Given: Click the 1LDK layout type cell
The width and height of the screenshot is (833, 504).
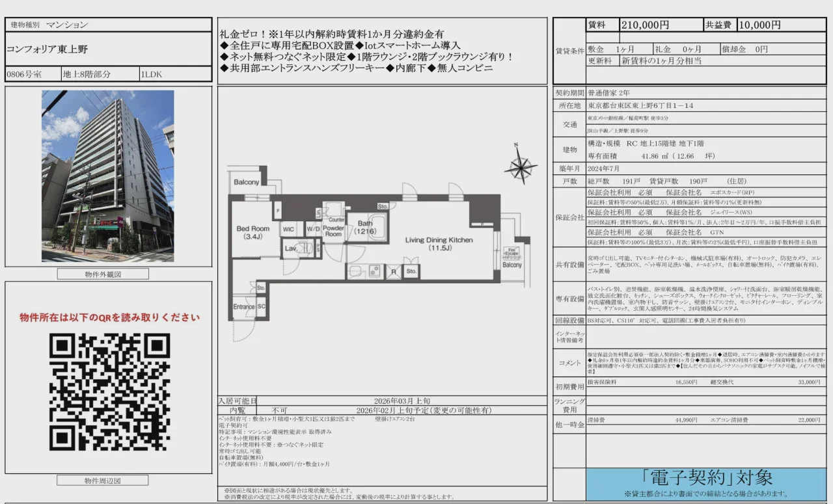Looking at the screenshot, I should tap(152, 74).
